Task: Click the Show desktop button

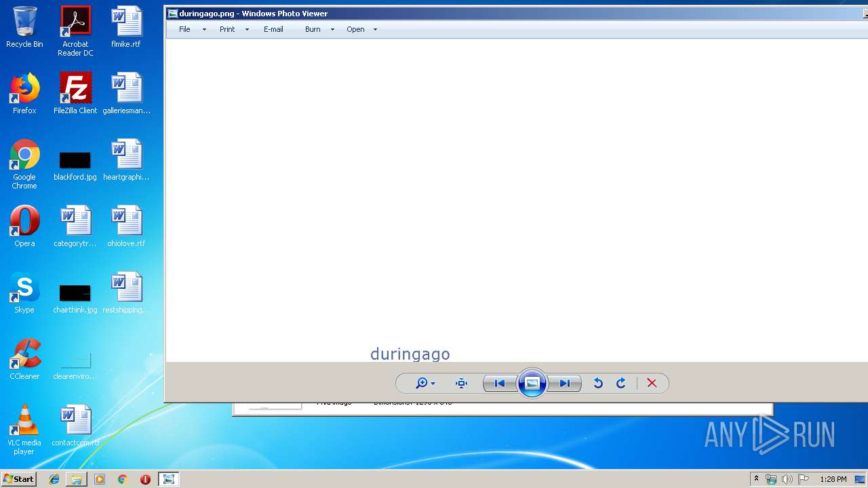Action: click(x=860, y=479)
